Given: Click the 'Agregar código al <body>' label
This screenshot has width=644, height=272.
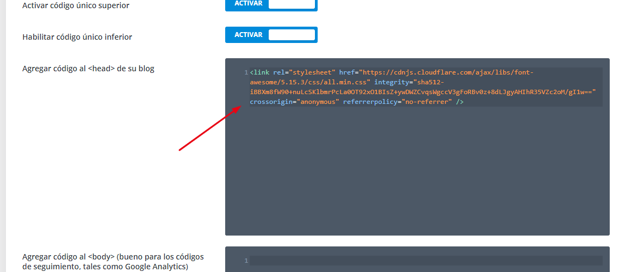Looking at the screenshot, I should point(113,262).
